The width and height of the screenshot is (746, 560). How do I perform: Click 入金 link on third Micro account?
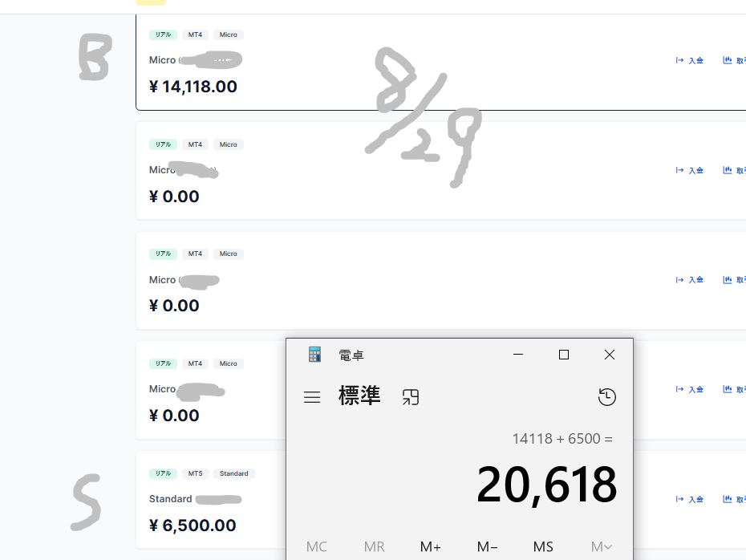pyautogui.click(x=696, y=280)
